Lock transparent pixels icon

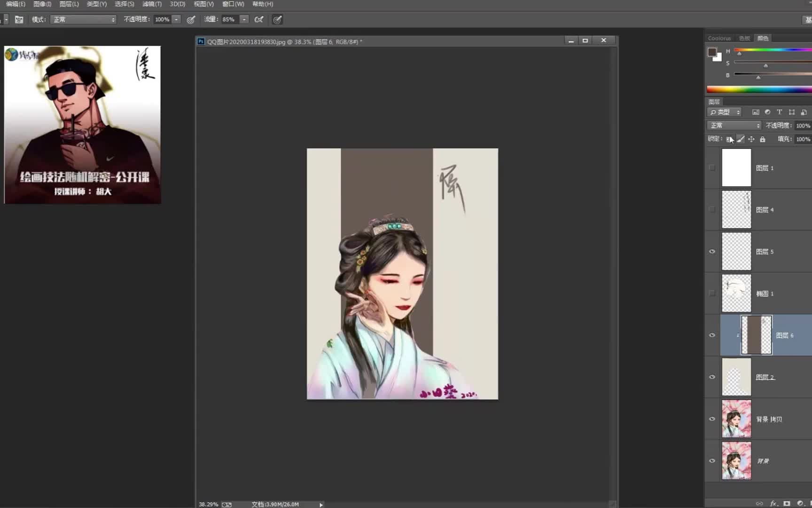(729, 139)
